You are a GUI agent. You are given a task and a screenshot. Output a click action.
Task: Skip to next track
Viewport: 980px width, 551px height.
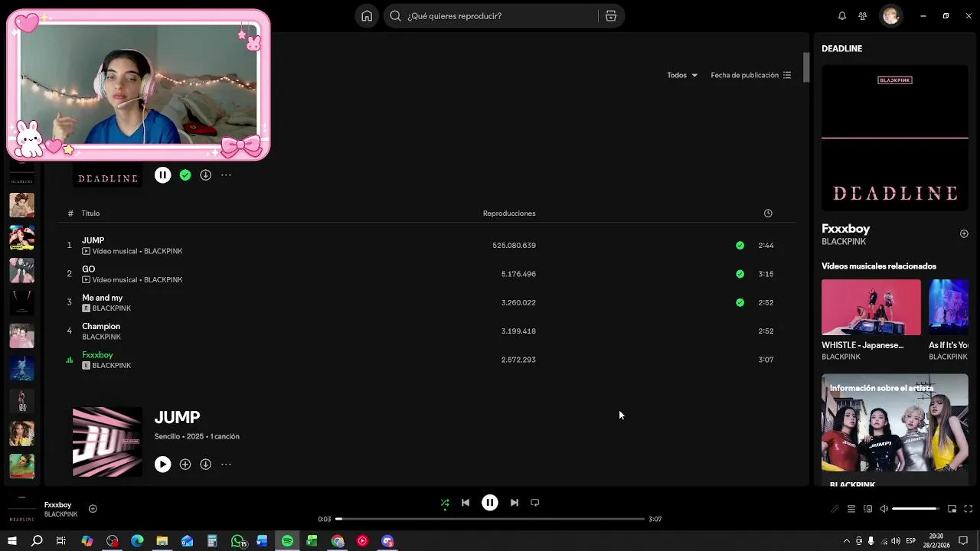514,503
